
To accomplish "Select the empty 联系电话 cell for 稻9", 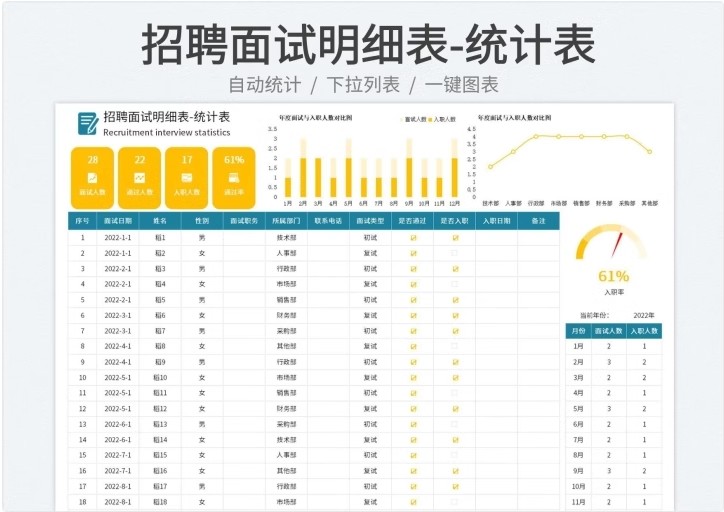I will click(x=328, y=362).
